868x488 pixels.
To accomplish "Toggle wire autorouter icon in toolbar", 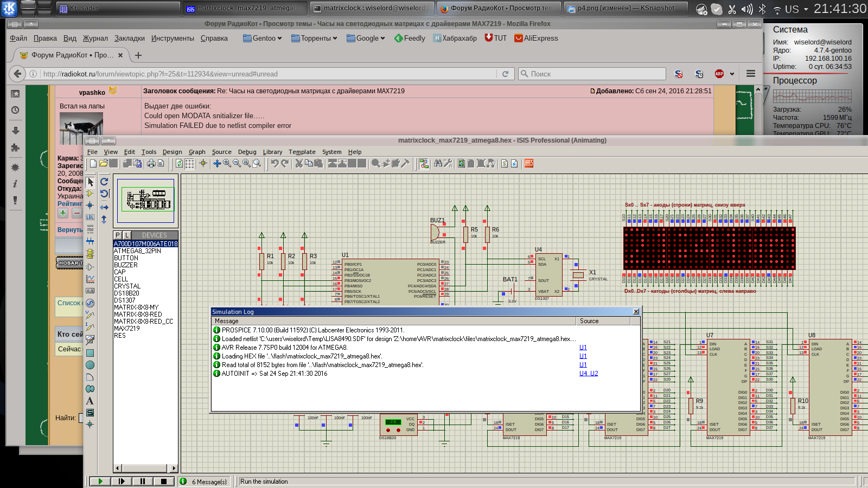I will click(x=424, y=163).
